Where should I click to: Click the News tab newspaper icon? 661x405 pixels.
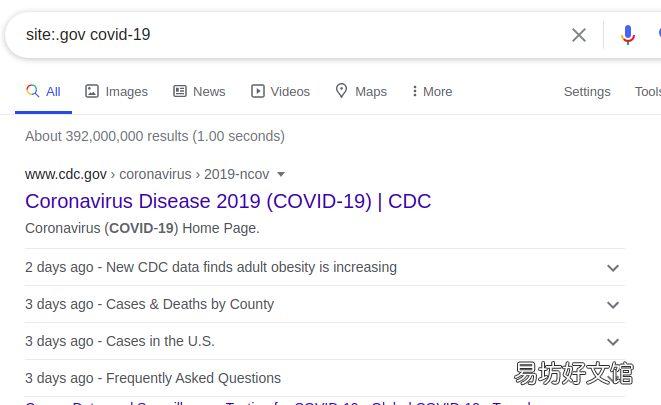(180, 91)
